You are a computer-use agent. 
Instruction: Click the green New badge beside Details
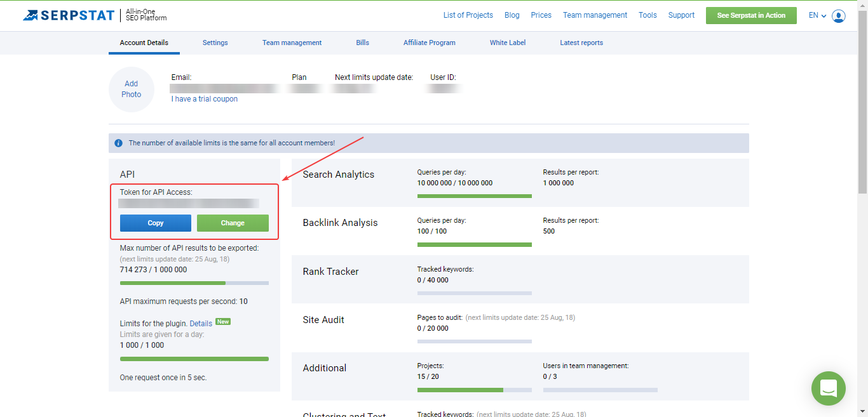[x=223, y=322]
